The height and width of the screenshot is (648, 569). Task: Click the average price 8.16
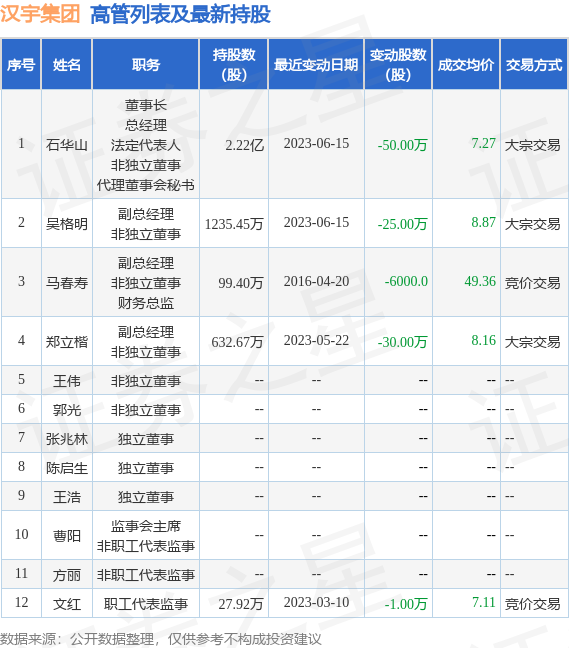[x=483, y=341]
